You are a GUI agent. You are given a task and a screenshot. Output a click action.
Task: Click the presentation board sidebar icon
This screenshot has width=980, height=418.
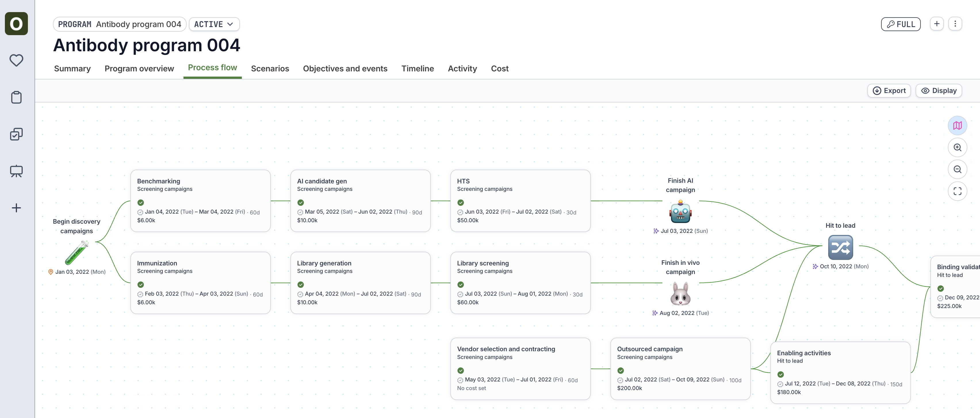[16, 171]
